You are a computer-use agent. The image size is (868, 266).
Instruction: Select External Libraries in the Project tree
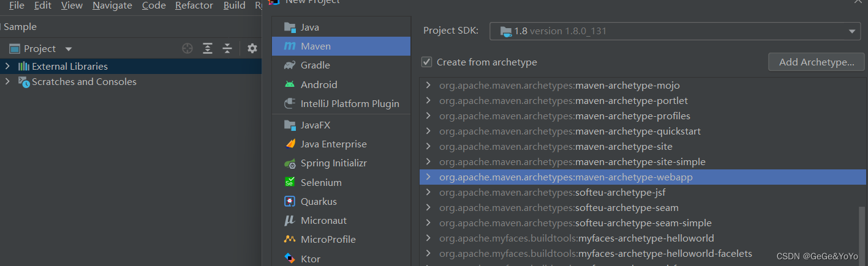pos(131,66)
